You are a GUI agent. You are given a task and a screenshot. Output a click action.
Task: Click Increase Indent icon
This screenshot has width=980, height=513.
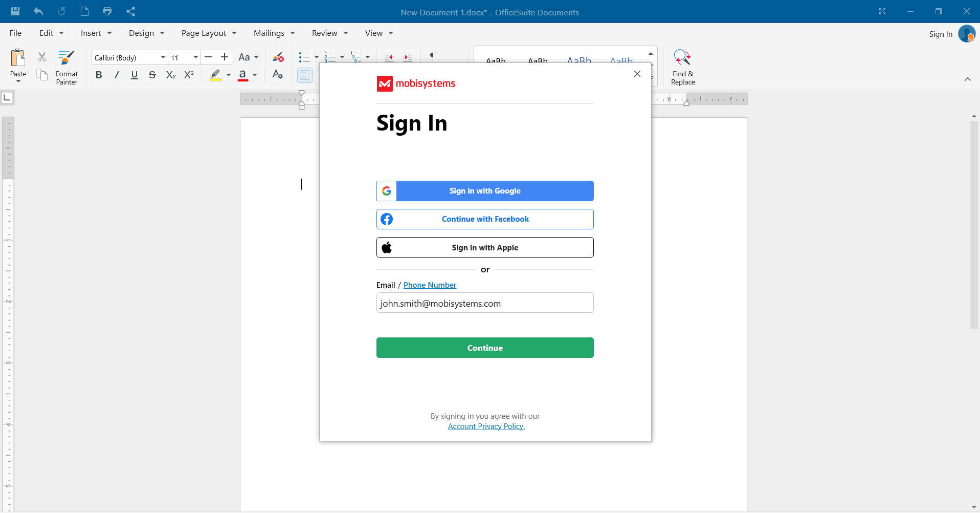pyautogui.click(x=408, y=57)
